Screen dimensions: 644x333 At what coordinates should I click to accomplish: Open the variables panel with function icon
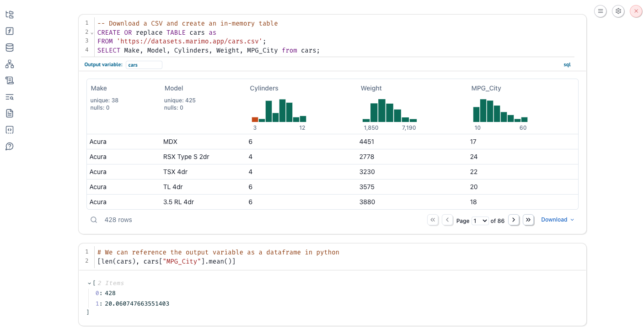click(x=9, y=31)
